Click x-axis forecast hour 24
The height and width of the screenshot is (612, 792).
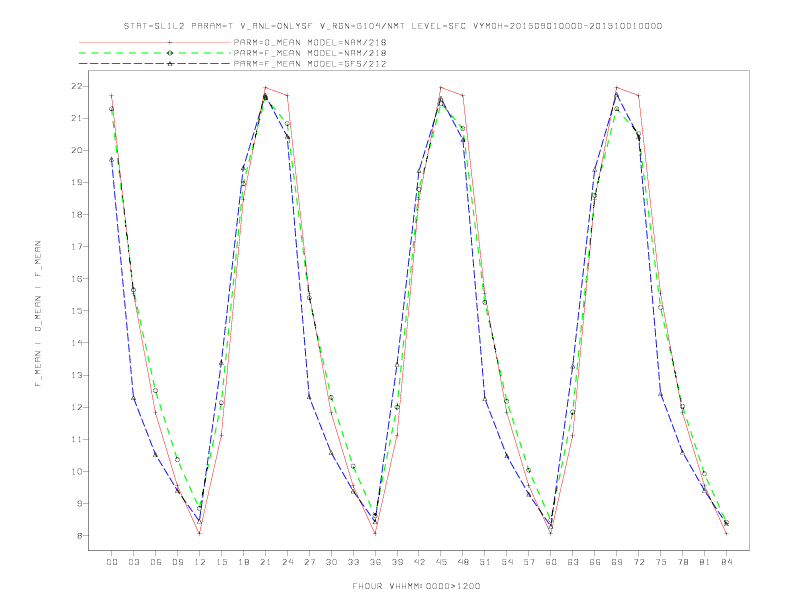tap(287, 562)
